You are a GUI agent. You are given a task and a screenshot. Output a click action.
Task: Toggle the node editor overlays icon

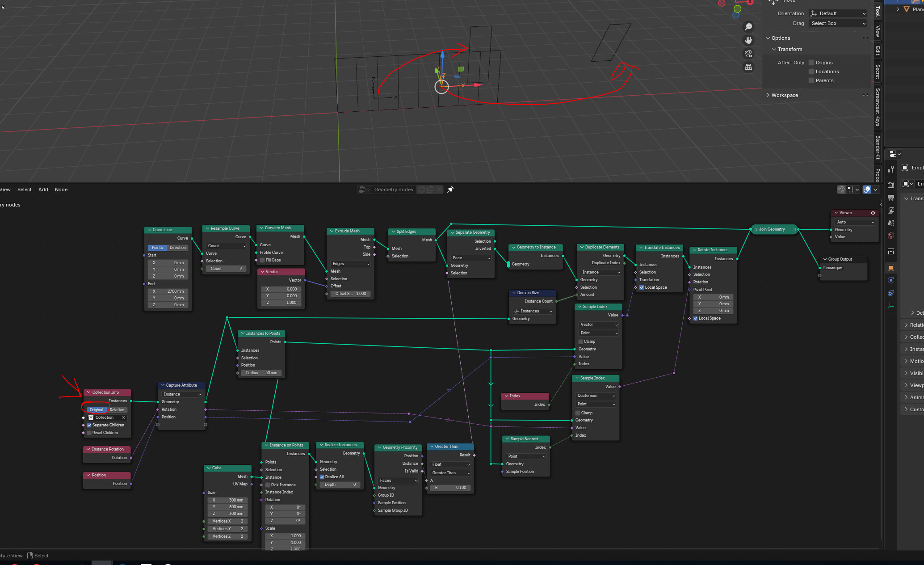(867, 190)
